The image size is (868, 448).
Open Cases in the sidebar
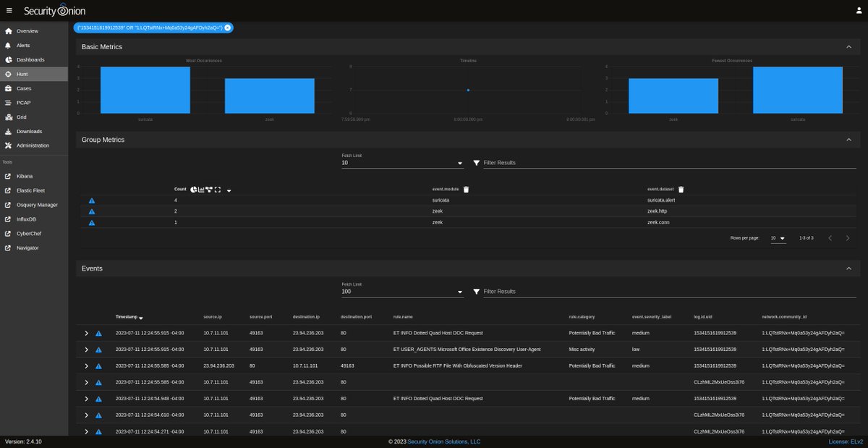[34, 88]
